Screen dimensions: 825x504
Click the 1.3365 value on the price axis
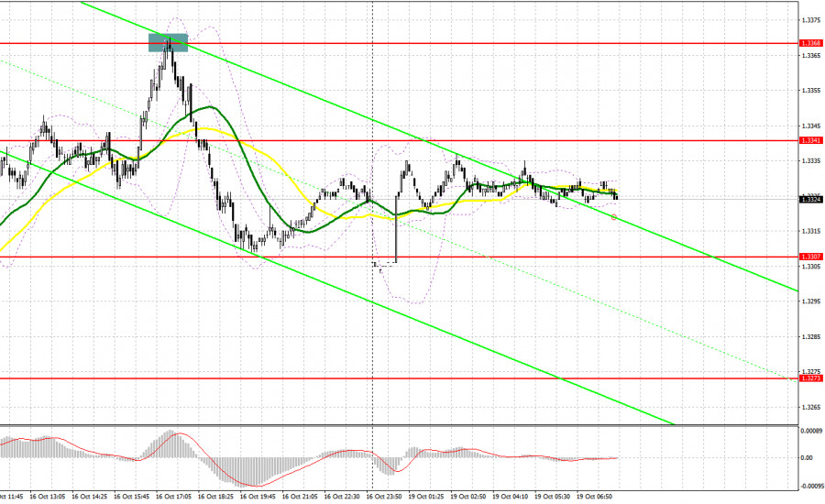click(x=811, y=55)
